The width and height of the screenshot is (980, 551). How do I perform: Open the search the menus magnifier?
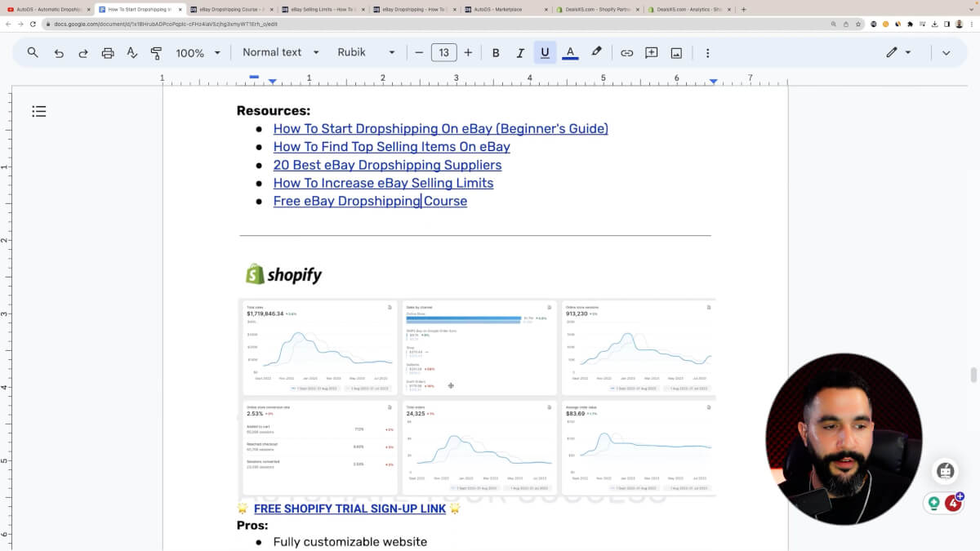click(x=33, y=52)
